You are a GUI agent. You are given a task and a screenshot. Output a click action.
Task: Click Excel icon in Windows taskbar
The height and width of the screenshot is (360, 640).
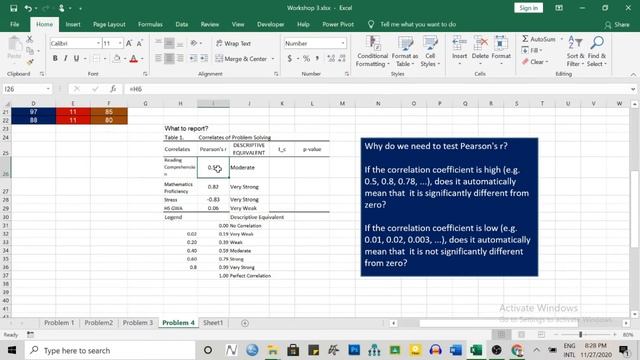(x=476, y=350)
